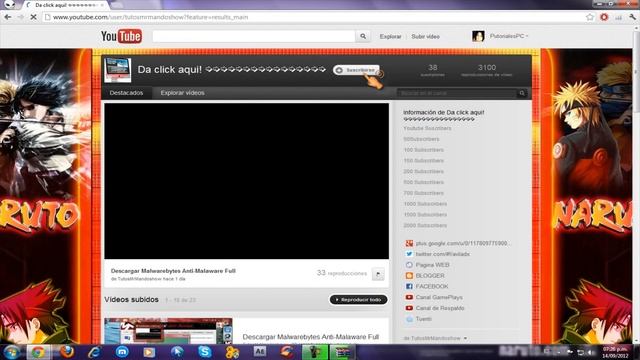Click '1000 Subscribers' in the sidebar

(x=425, y=204)
